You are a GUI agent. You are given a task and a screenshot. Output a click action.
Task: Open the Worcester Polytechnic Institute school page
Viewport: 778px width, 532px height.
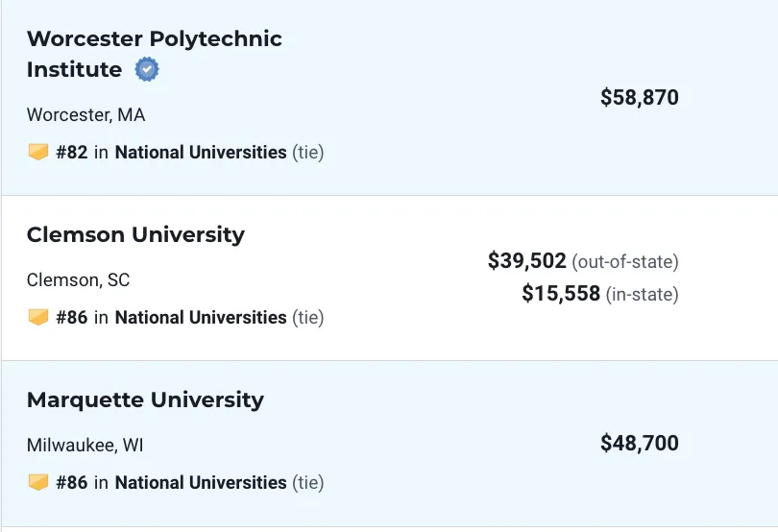coord(155,54)
